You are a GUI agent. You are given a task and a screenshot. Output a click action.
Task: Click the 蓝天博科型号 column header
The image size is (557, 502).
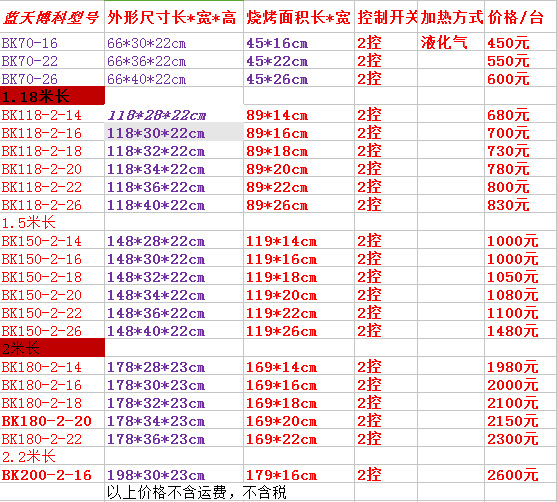click(x=52, y=17)
